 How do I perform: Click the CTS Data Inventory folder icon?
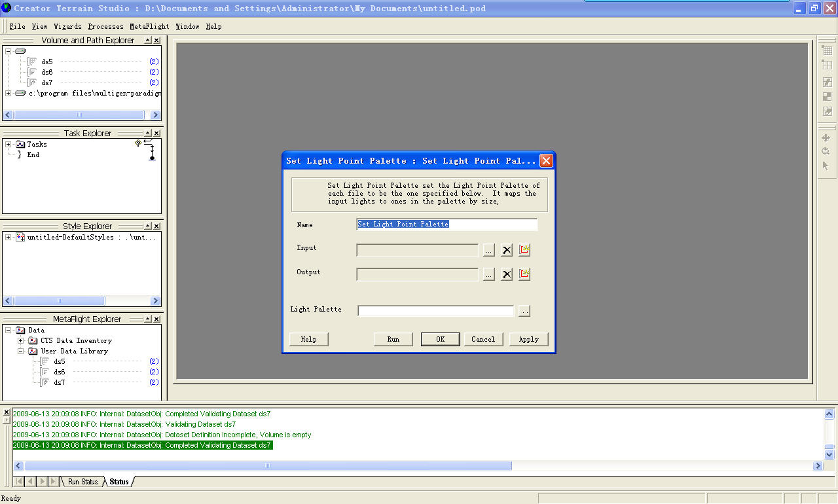[33, 340]
